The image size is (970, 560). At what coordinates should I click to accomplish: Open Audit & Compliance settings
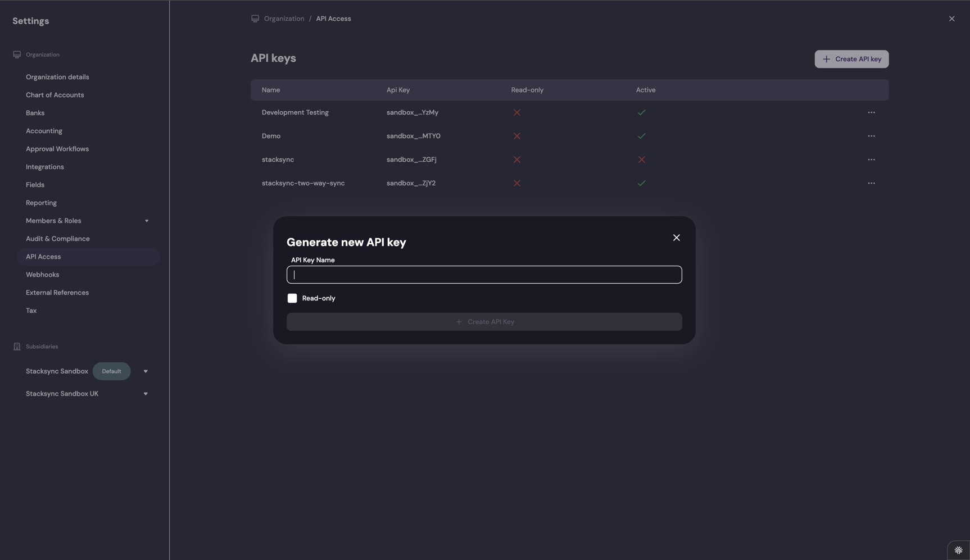[x=57, y=239]
